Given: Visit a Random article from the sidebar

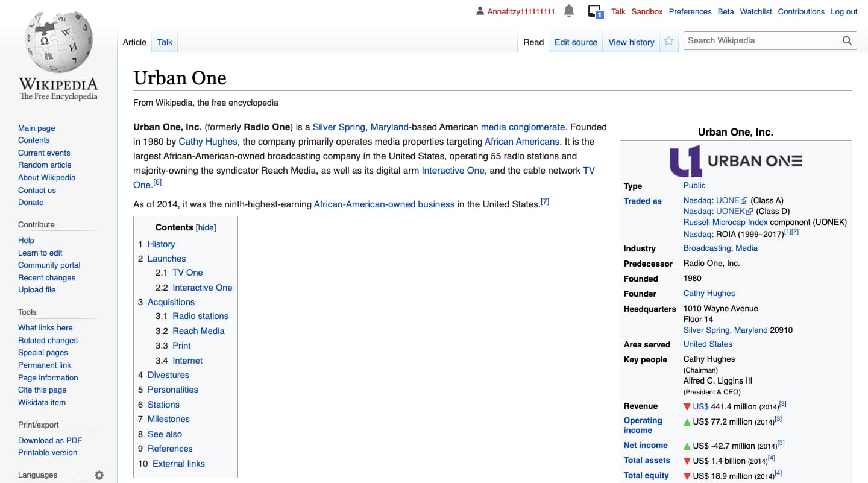Looking at the screenshot, I should coord(44,165).
